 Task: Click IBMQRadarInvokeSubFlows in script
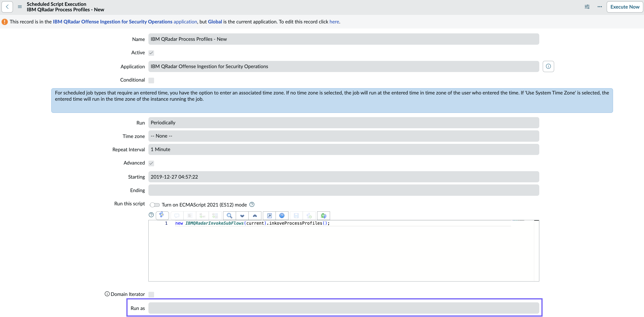pyautogui.click(x=214, y=223)
